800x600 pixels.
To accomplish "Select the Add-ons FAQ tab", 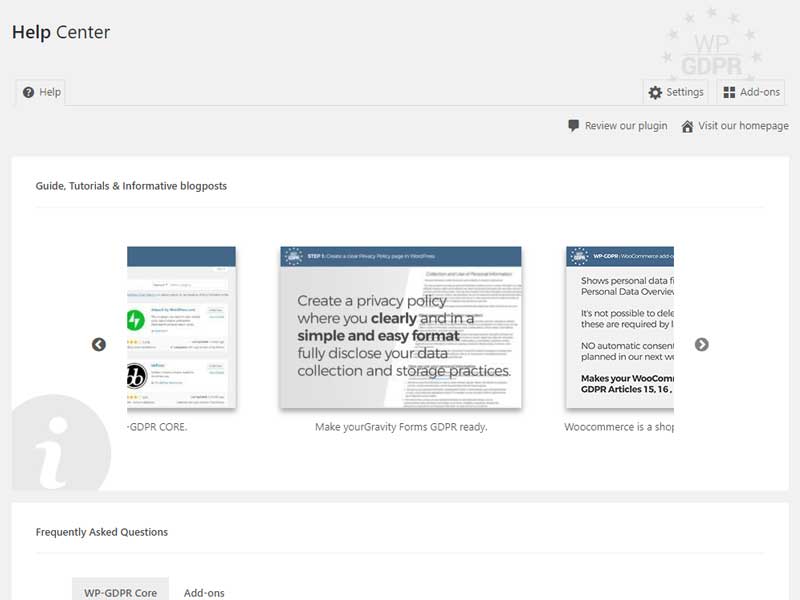I will coord(204,592).
